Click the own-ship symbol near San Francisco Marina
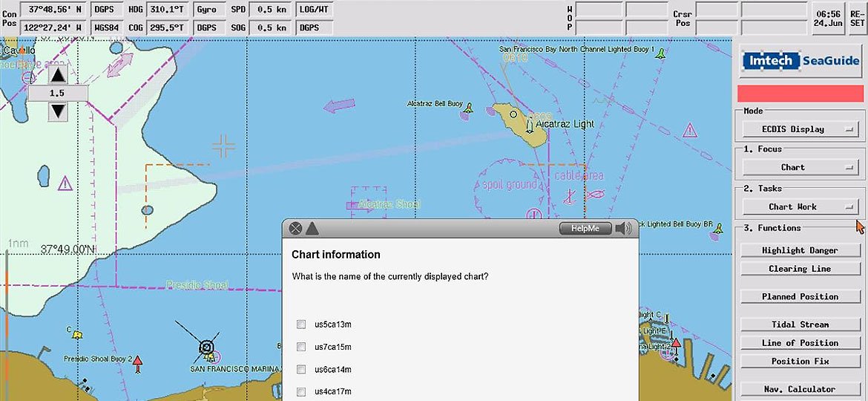 (206, 346)
